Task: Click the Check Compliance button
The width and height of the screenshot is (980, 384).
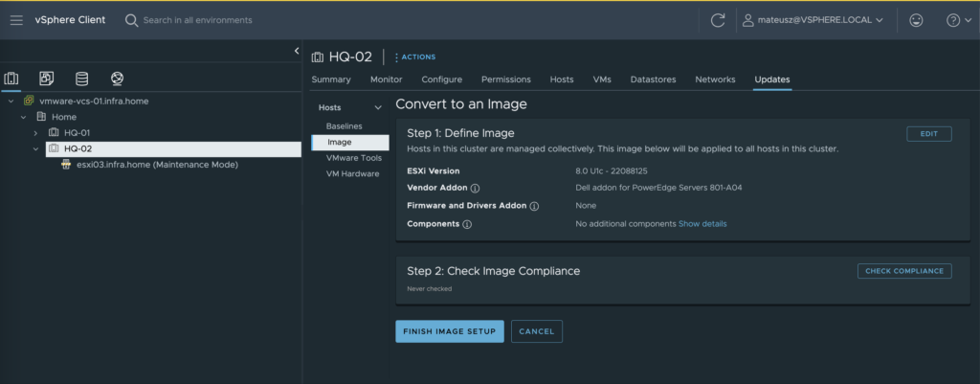Action: [x=904, y=271]
